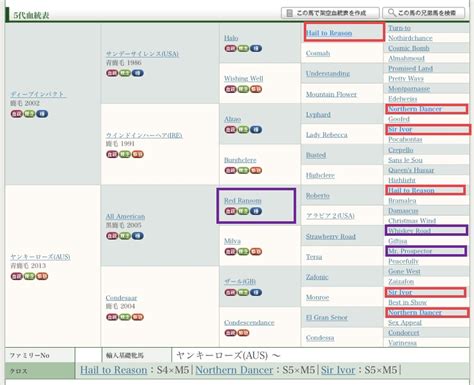
Task: Open the Roberto link
Action: (x=318, y=196)
